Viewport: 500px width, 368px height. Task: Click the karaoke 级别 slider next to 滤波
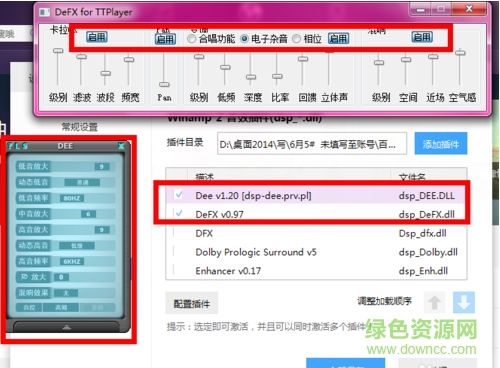pos(58,51)
